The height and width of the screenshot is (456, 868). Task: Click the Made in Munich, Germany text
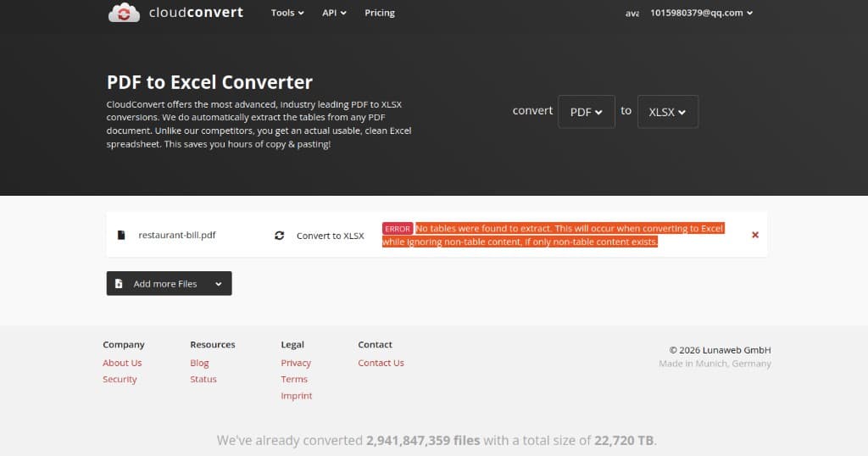(x=715, y=364)
